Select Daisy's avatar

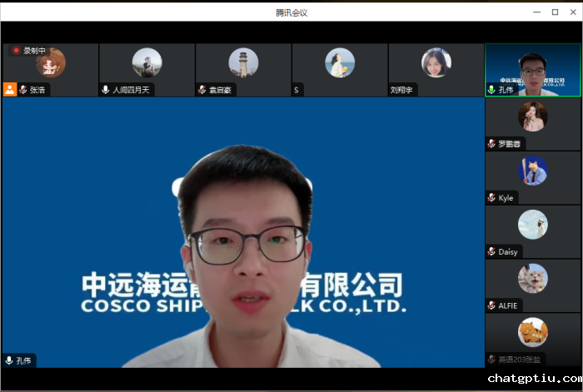pos(533,225)
